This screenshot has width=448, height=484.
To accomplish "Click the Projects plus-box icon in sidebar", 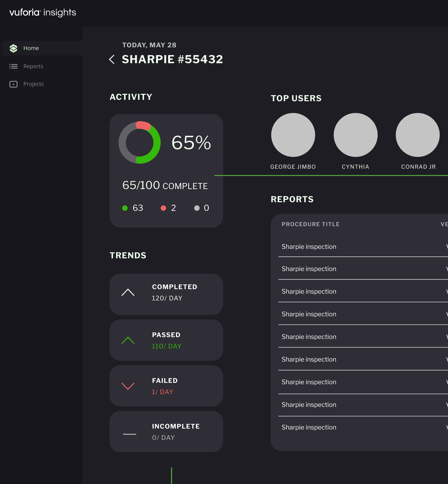I will 13,84.
